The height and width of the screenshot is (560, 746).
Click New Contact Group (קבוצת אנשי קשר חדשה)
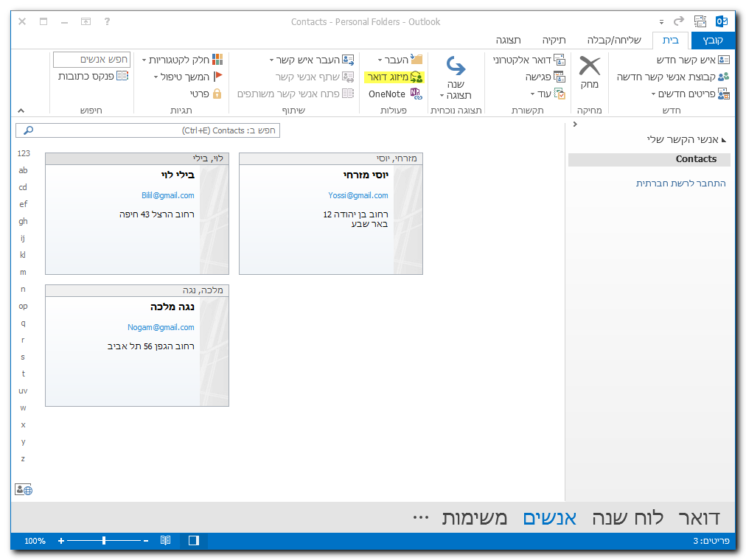723,77
